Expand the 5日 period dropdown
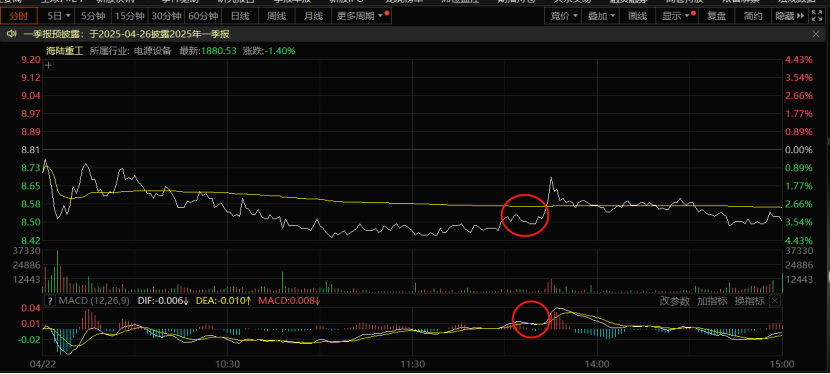 [x=58, y=16]
